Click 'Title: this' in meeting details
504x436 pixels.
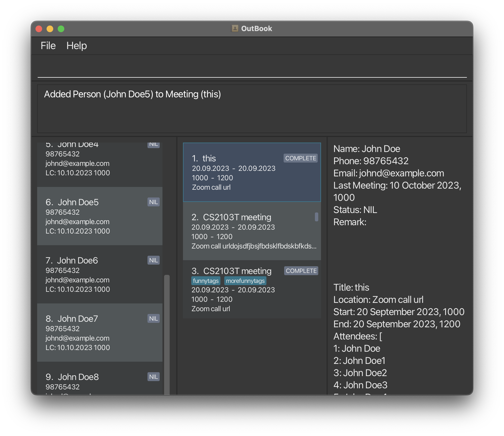351,288
